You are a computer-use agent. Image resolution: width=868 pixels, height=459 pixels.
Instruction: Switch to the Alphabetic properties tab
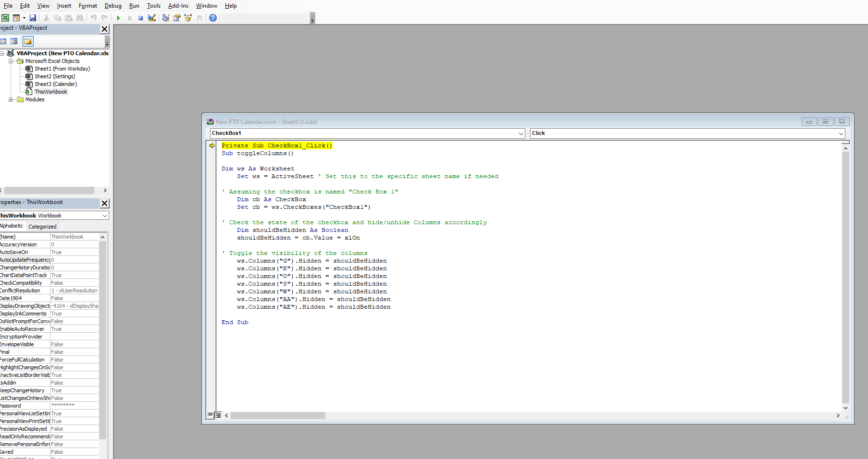click(12, 226)
